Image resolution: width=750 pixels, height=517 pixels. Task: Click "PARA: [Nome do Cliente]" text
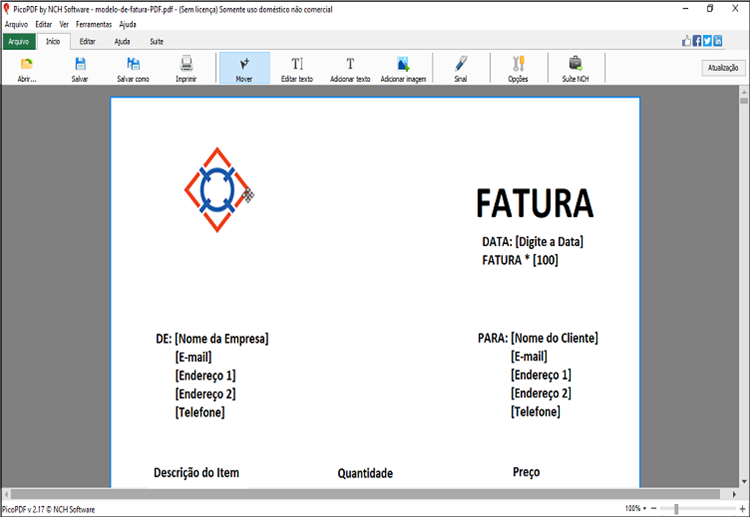click(x=538, y=338)
